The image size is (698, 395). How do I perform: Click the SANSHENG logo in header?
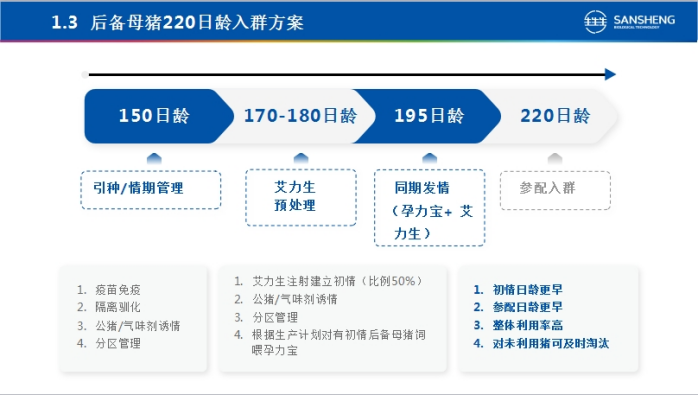[x=629, y=21]
